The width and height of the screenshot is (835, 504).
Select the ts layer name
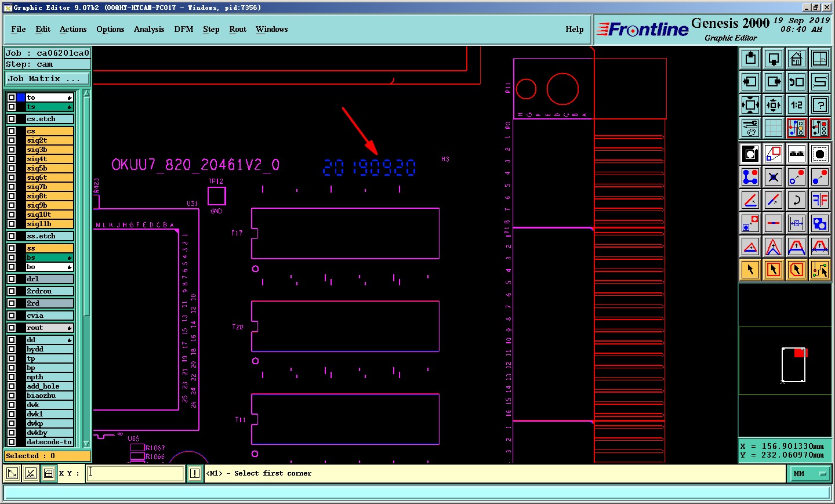click(x=50, y=107)
